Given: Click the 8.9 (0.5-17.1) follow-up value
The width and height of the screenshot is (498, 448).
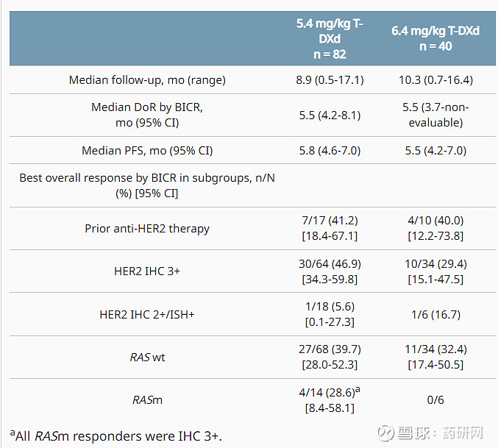Looking at the screenshot, I should (330, 79).
